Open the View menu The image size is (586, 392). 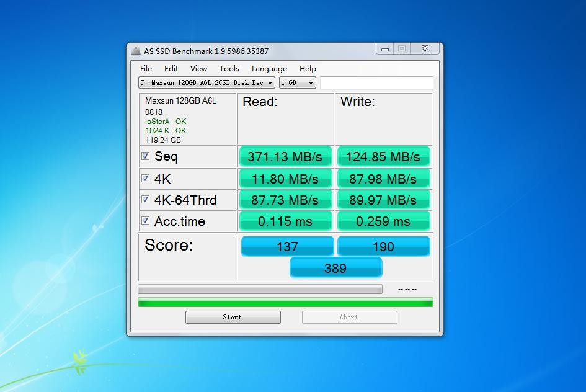pos(198,69)
